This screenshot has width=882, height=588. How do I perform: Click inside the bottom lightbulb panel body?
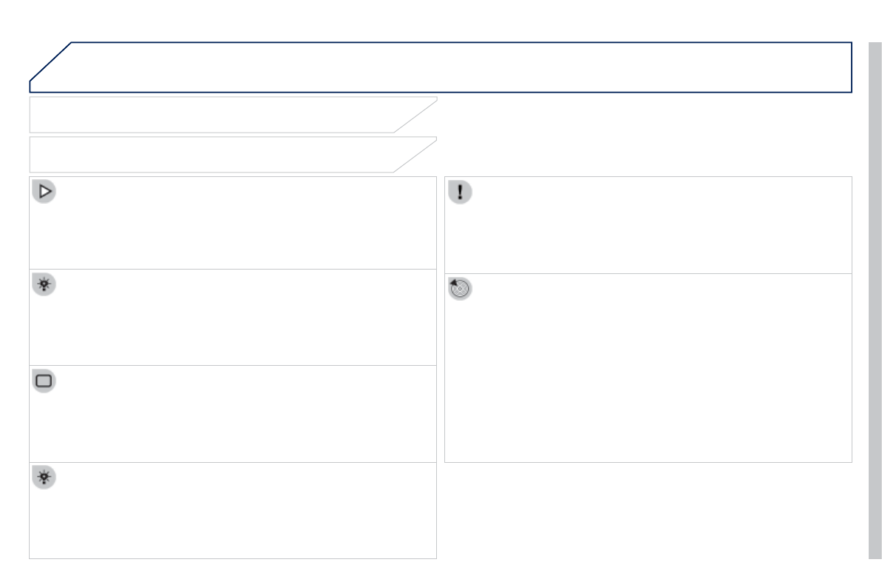coord(233,518)
